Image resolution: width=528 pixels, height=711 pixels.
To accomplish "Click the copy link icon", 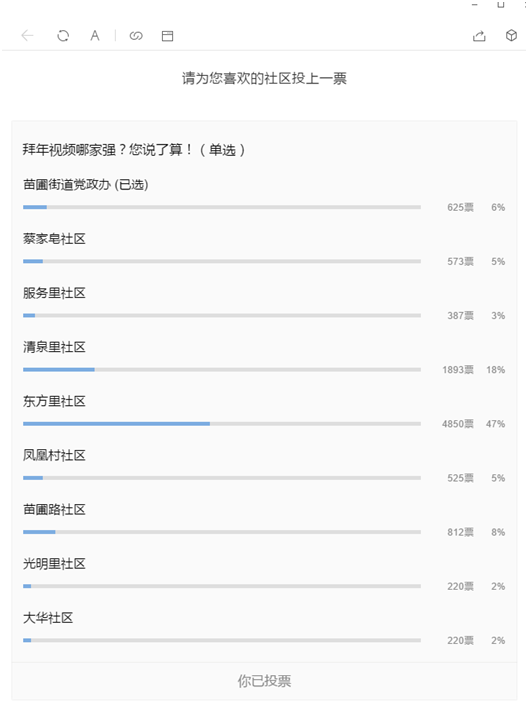I will [136, 36].
